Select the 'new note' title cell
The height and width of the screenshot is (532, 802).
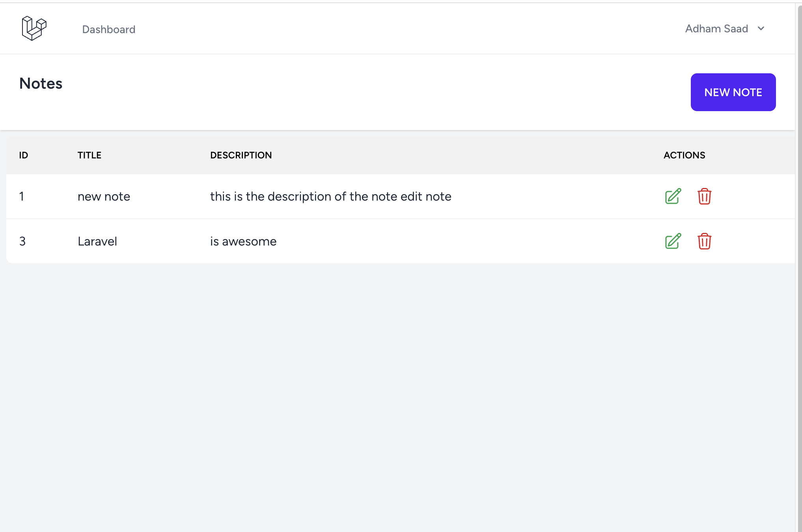104,196
